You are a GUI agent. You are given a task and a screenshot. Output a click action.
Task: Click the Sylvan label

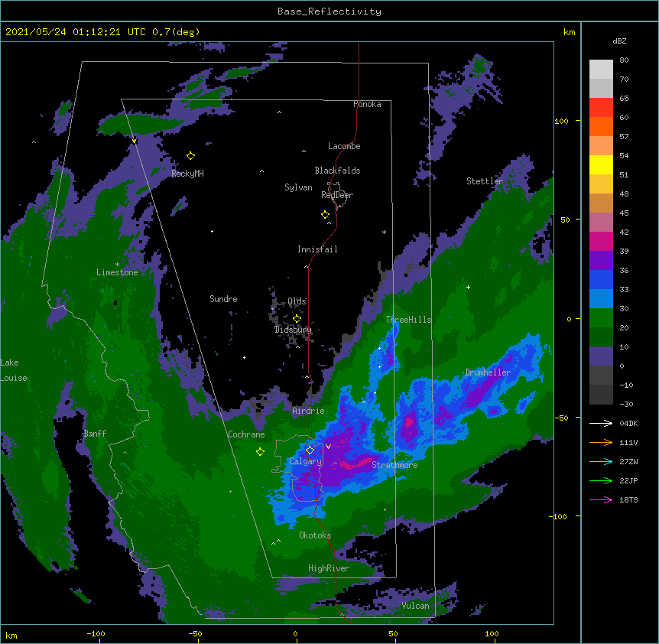tap(298, 187)
